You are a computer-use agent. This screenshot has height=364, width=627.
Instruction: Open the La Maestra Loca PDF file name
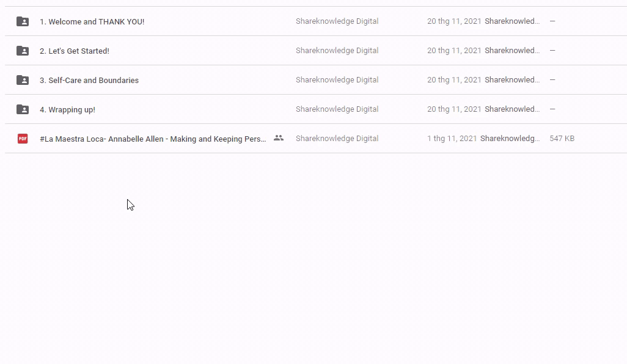[153, 139]
